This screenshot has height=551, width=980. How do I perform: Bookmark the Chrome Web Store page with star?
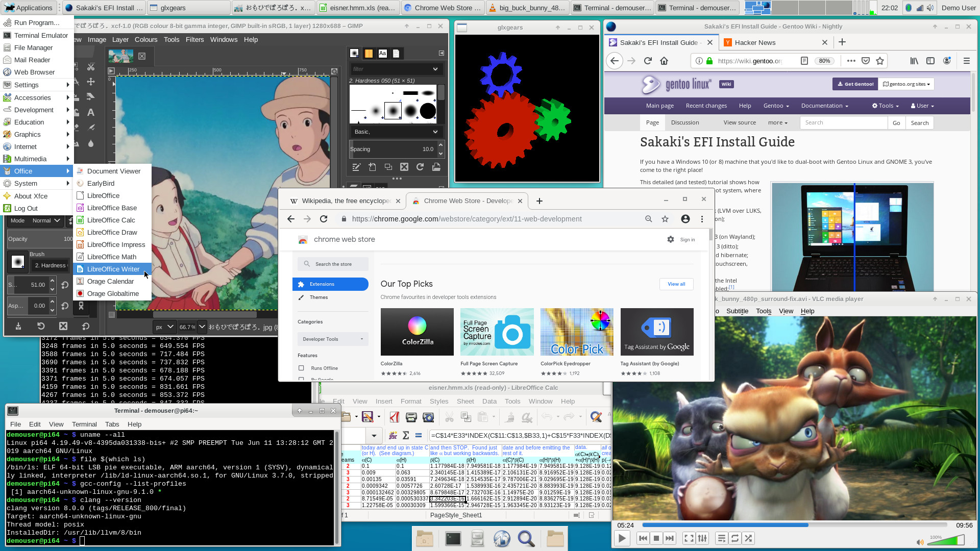click(665, 219)
